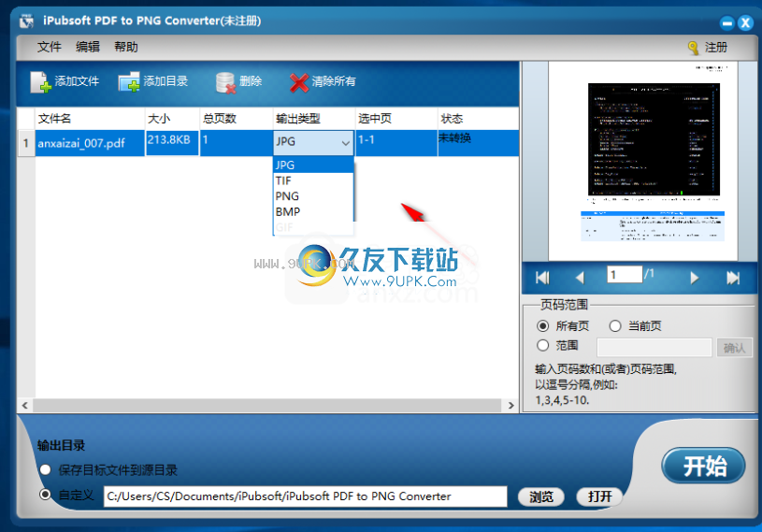Click the output directory path field
Screen dimensions: 762x532
(x=305, y=496)
